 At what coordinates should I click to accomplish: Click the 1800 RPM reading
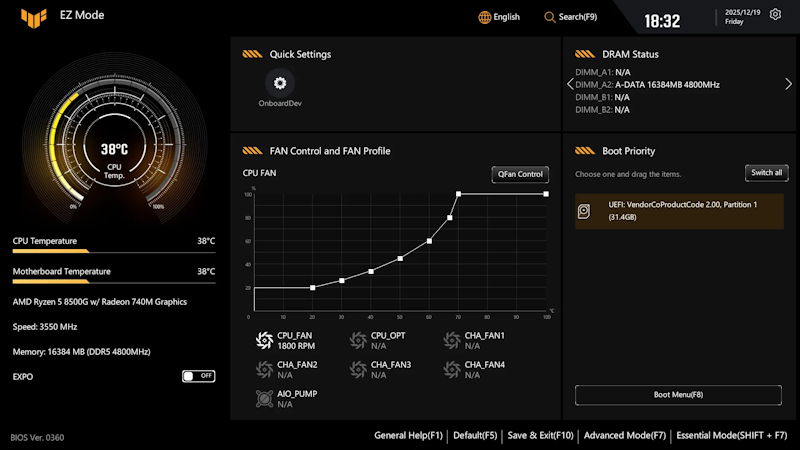tap(296, 346)
